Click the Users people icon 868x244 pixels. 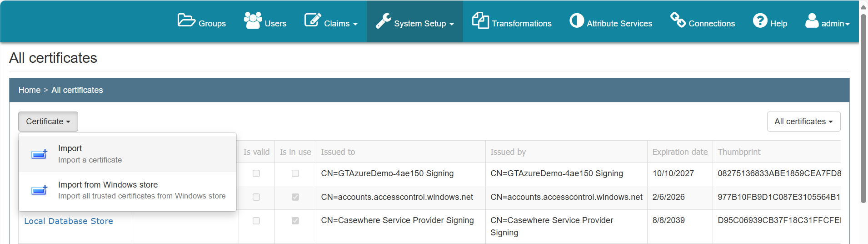(x=253, y=20)
